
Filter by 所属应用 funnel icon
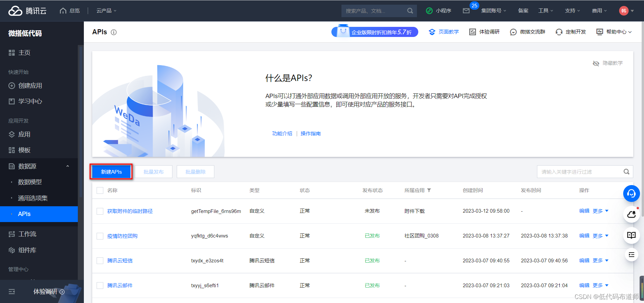pos(429,190)
